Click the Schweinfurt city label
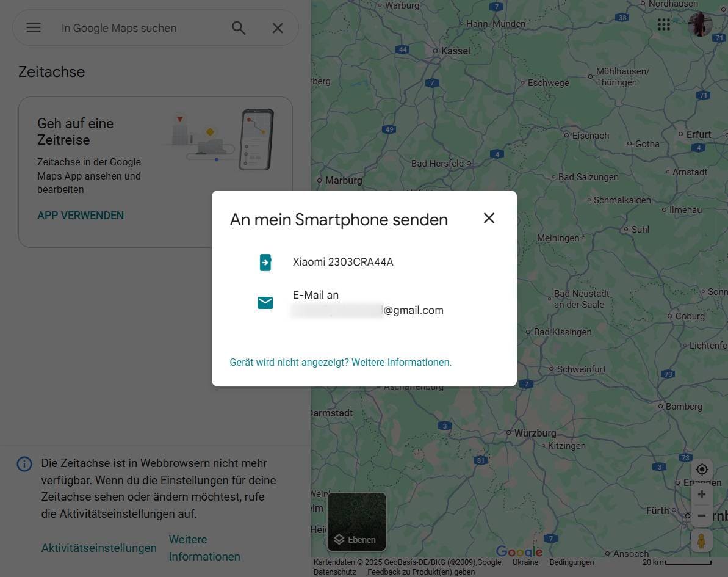This screenshot has width=728, height=577. (582, 369)
